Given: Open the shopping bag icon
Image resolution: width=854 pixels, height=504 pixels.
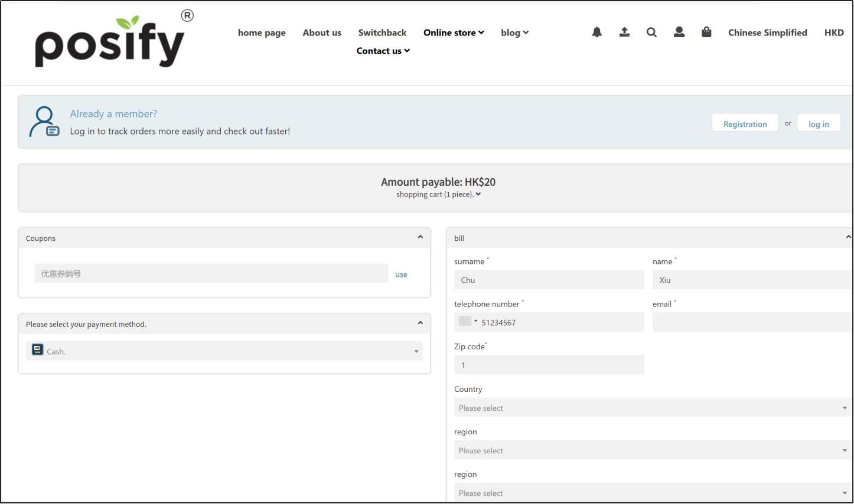Looking at the screenshot, I should pyautogui.click(x=706, y=32).
